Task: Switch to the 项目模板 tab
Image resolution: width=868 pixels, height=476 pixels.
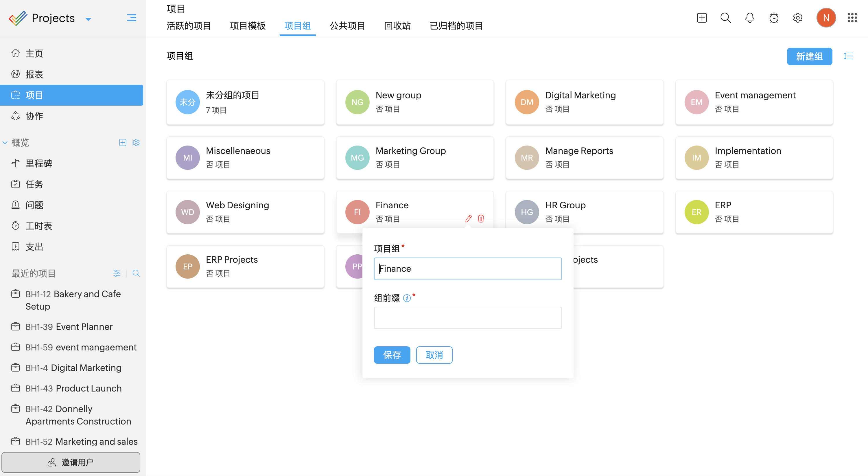Action: [x=248, y=26]
